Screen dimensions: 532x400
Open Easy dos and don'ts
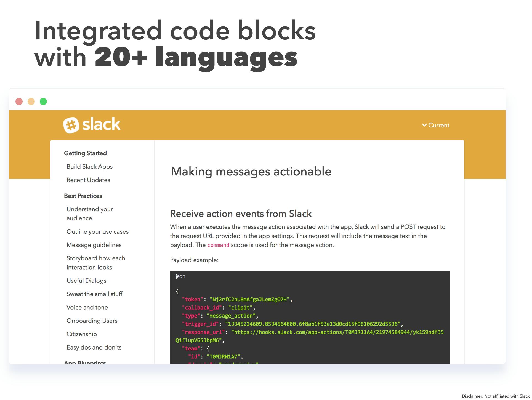[94, 347]
